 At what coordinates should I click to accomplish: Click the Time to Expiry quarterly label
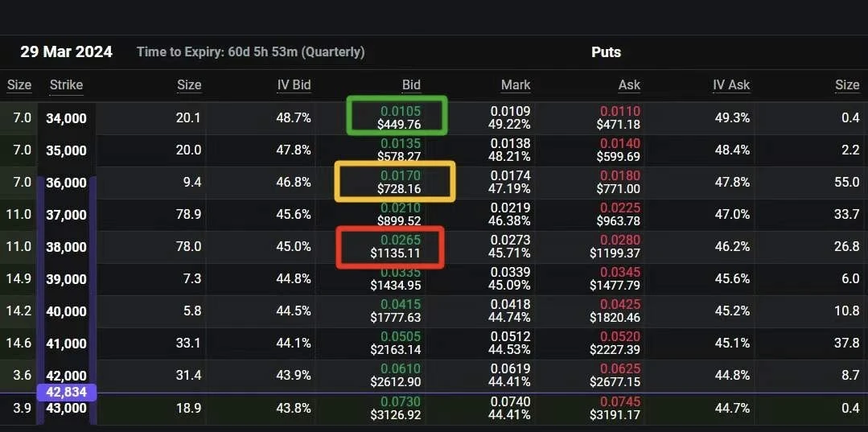pyautogui.click(x=250, y=52)
